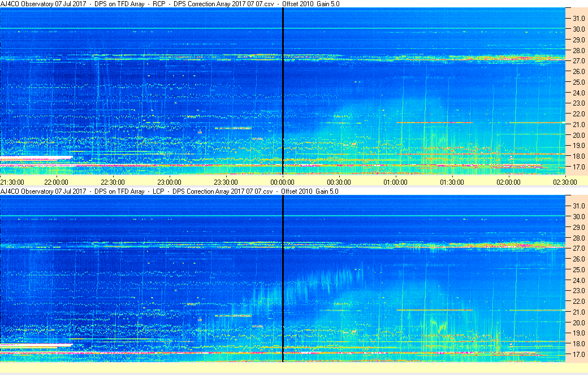Click the 30.0 frequency label in RCP panel

576,29
